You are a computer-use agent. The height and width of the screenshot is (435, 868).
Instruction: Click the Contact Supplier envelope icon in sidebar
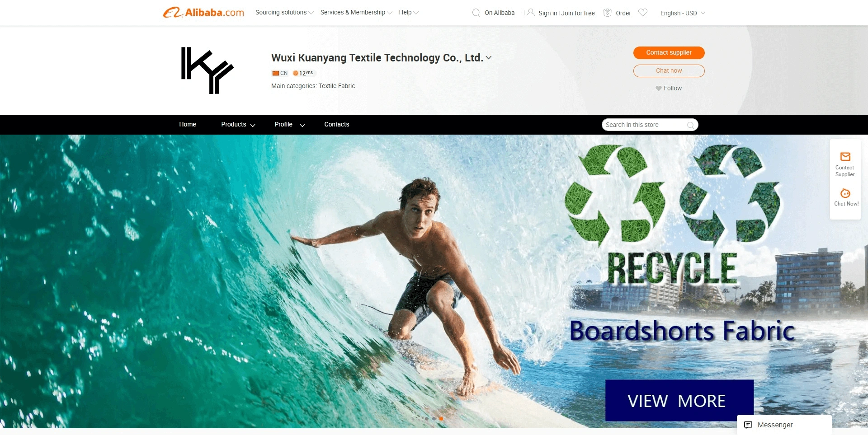[x=845, y=157]
